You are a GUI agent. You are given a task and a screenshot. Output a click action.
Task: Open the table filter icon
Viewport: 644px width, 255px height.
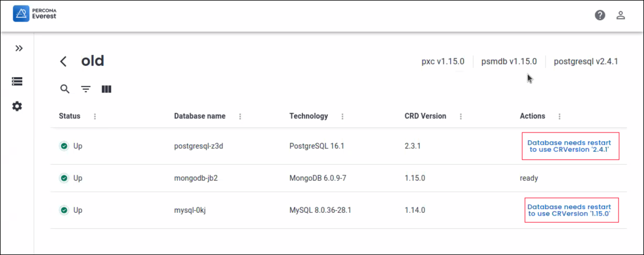point(86,89)
